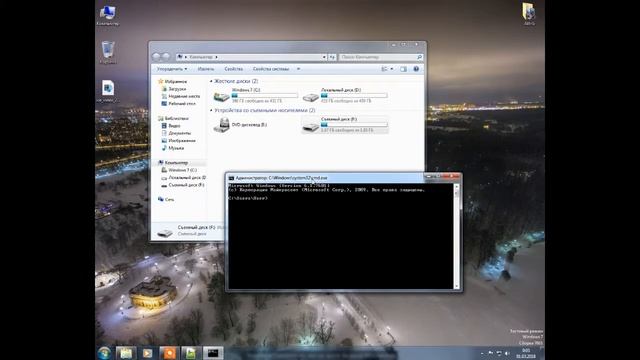
Task: Click the Action Center flag tray icon
Action: click(x=491, y=353)
